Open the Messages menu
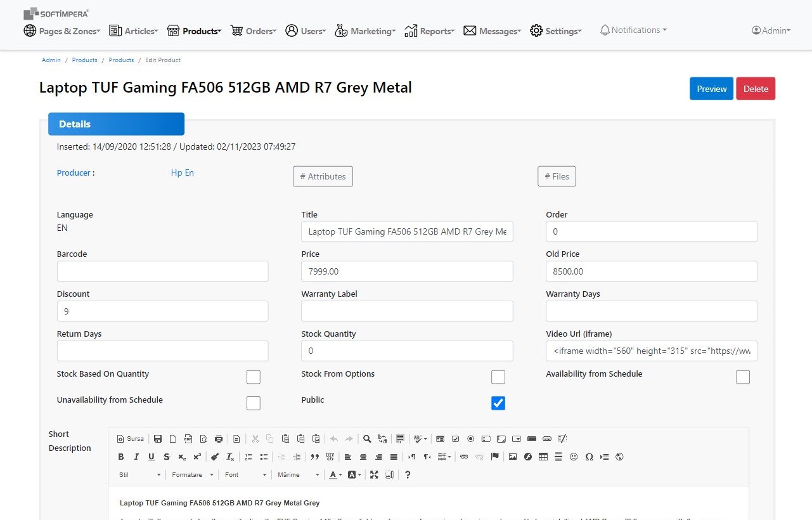This screenshot has height=520, width=812. coord(492,30)
